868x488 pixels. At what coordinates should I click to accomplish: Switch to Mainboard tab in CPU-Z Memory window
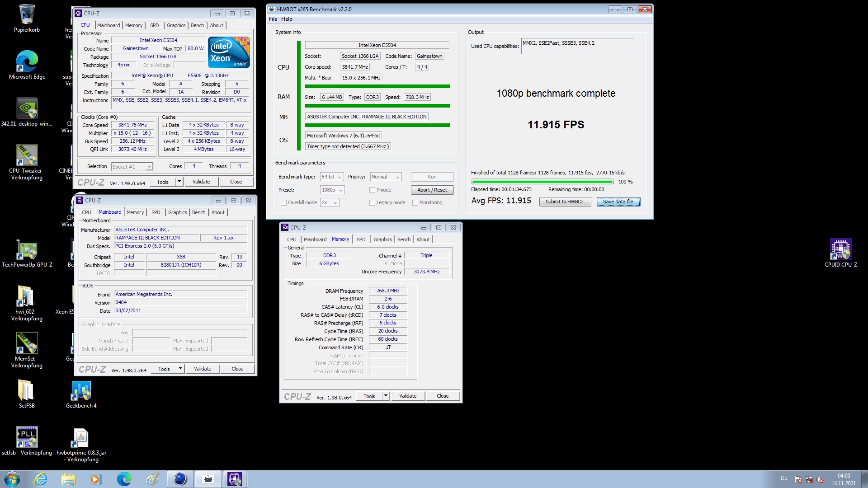315,239
